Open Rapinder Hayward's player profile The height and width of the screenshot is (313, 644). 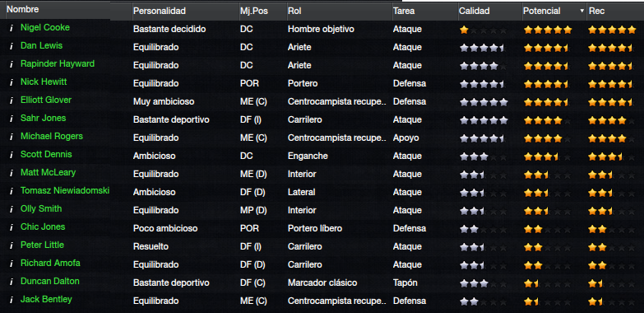[x=58, y=63]
